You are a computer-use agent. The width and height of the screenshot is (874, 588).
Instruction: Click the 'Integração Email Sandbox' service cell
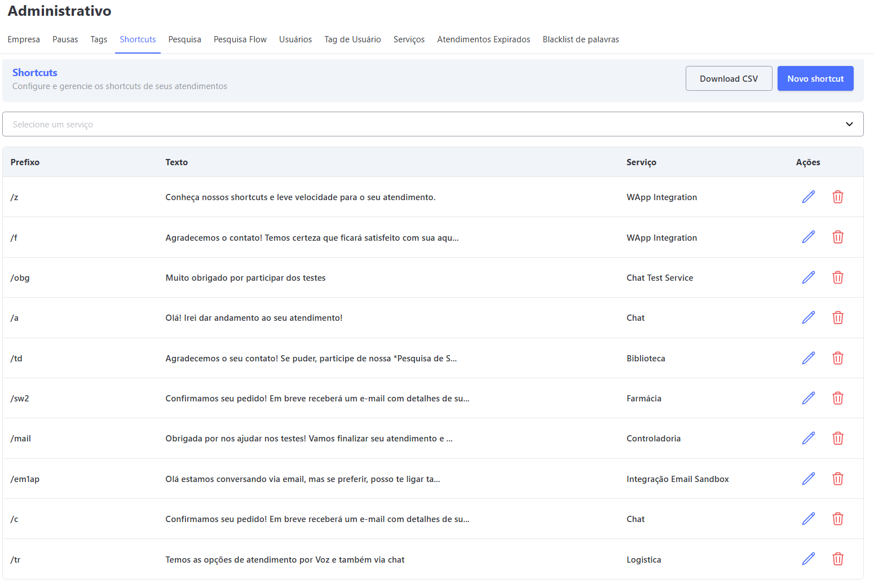point(678,479)
